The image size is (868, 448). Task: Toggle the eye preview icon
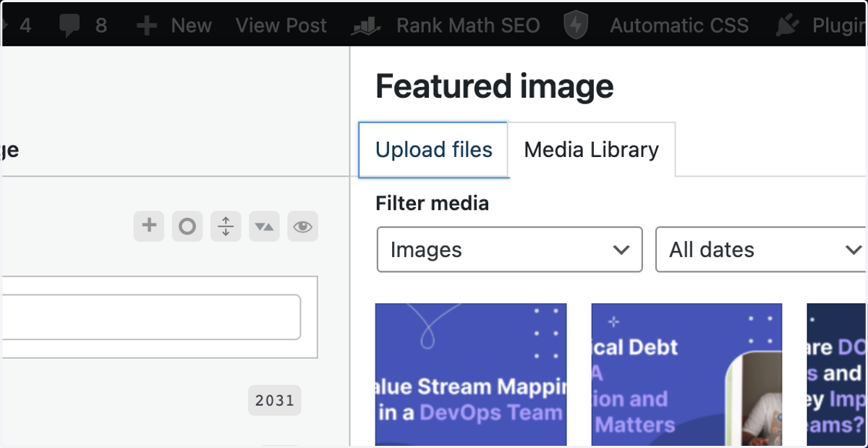click(x=302, y=227)
